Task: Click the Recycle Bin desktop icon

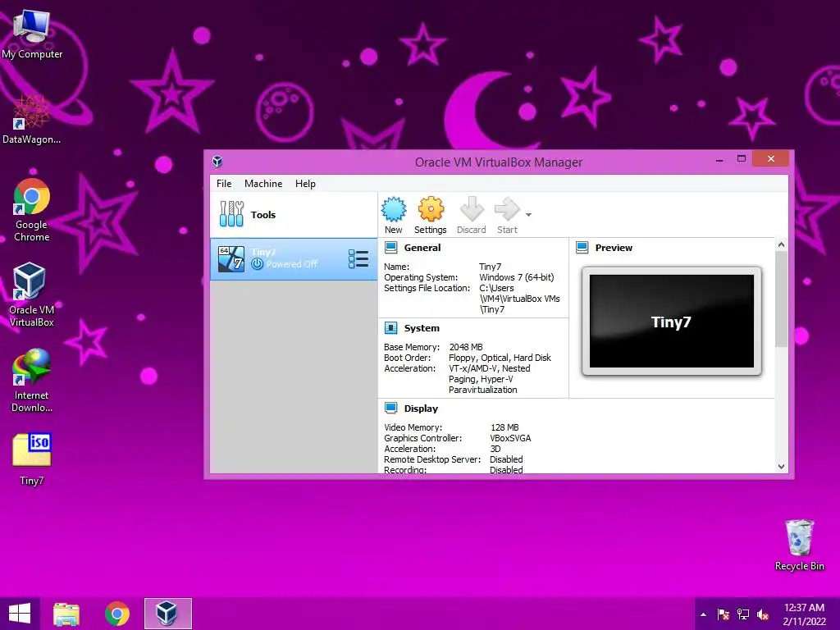Action: 799,545
